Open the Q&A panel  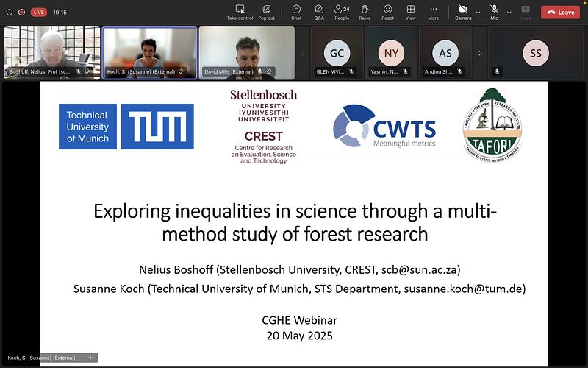(319, 12)
